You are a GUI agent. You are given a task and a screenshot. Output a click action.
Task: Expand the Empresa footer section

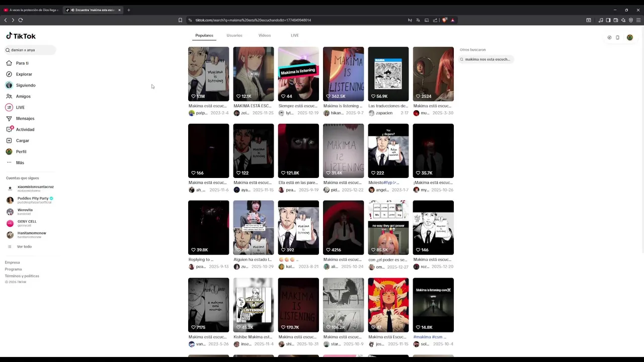point(13,262)
